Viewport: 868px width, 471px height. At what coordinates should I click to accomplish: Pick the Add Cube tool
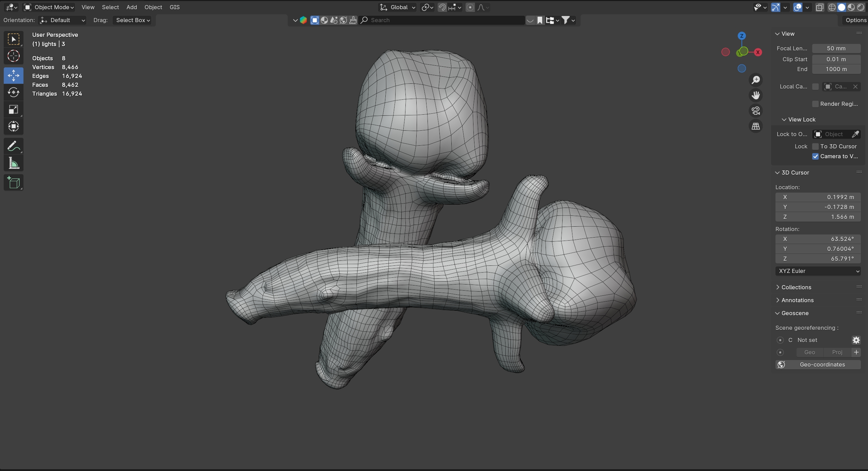coord(13,183)
